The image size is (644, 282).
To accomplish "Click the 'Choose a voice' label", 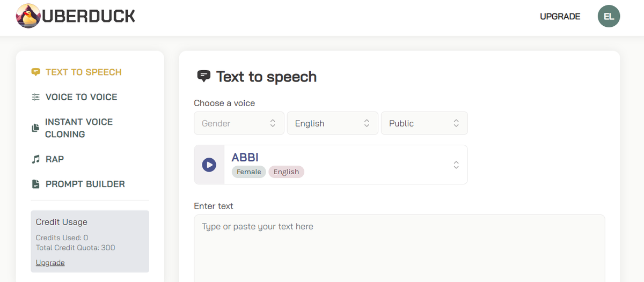I will pyautogui.click(x=224, y=103).
